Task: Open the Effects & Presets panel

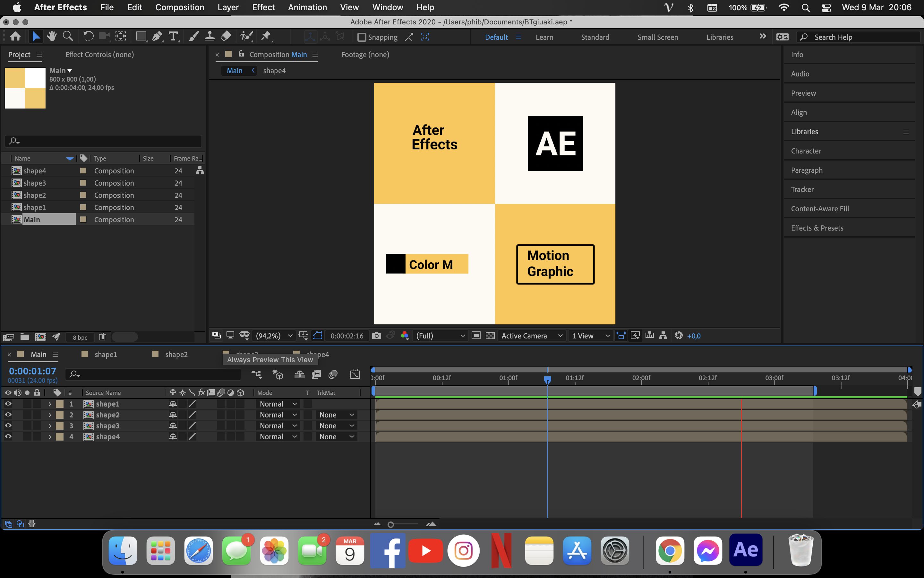Action: coord(817,228)
